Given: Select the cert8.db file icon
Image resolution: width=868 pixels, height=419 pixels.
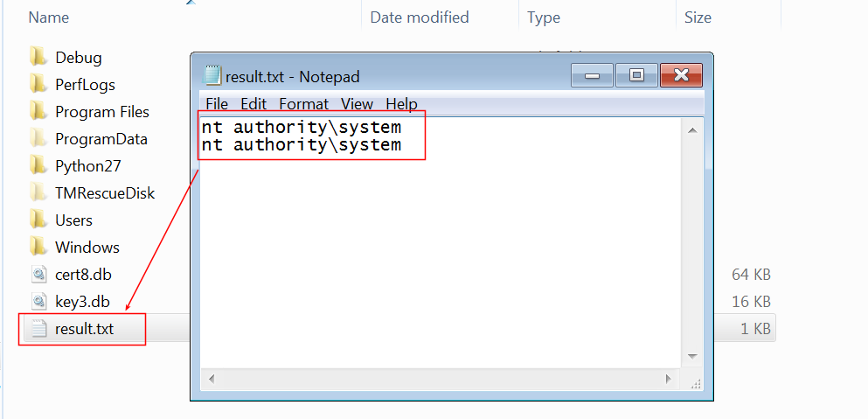Looking at the screenshot, I should (38, 275).
